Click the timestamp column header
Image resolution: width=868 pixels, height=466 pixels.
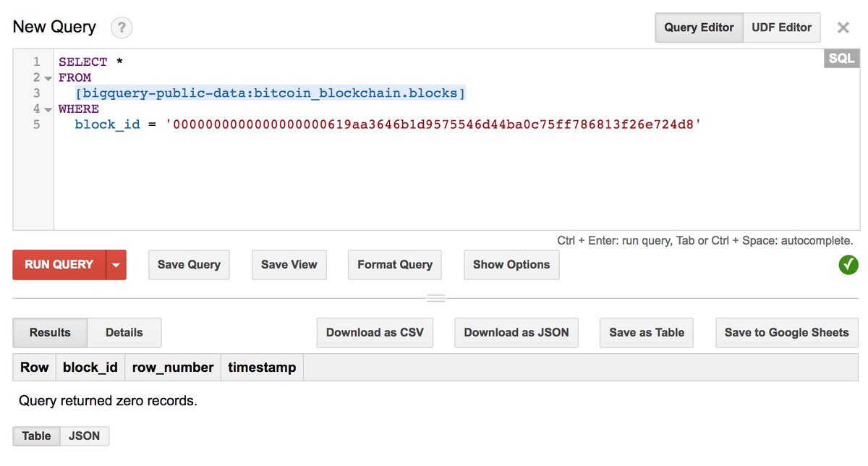pos(262,368)
